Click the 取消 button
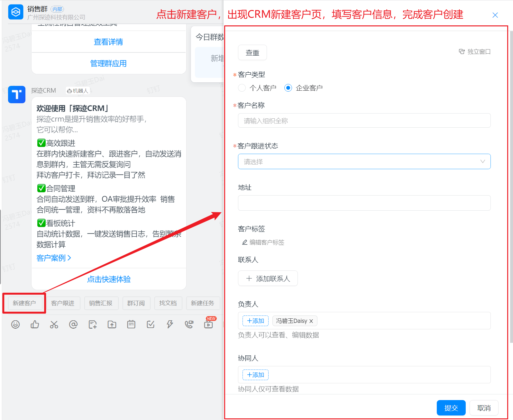The width and height of the screenshot is (513, 420). click(484, 408)
